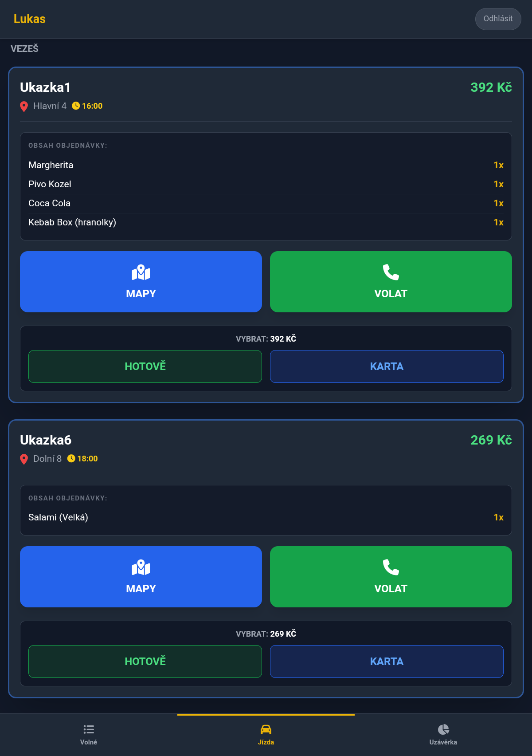Choose KARTA payment for Ukazka6

click(x=387, y=661)
